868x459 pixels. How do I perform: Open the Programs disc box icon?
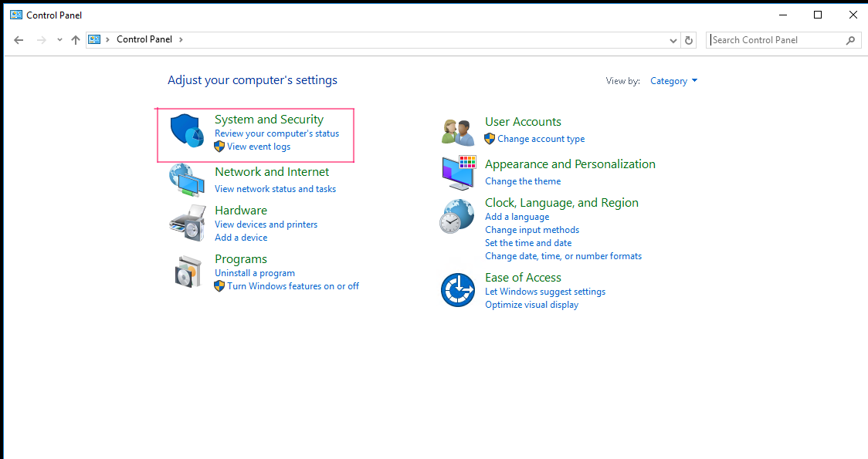(x=188, y=272)
